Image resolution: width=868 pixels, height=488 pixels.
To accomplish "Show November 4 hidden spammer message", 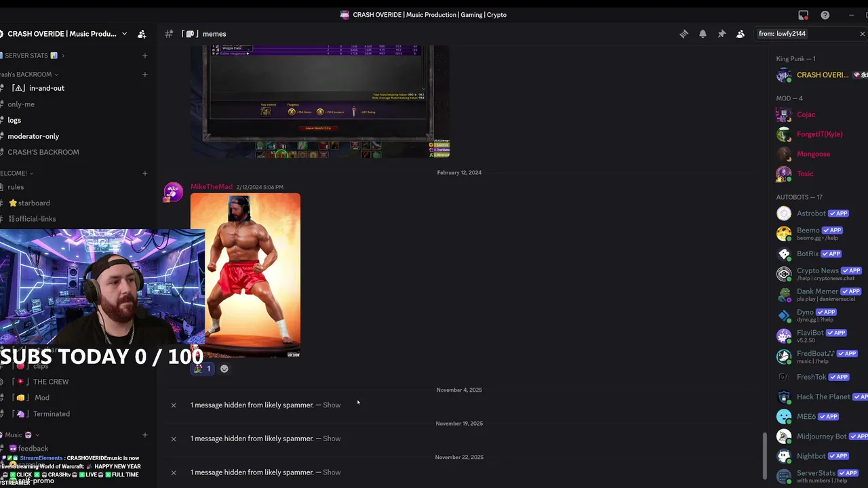I will tap(332, 405).
